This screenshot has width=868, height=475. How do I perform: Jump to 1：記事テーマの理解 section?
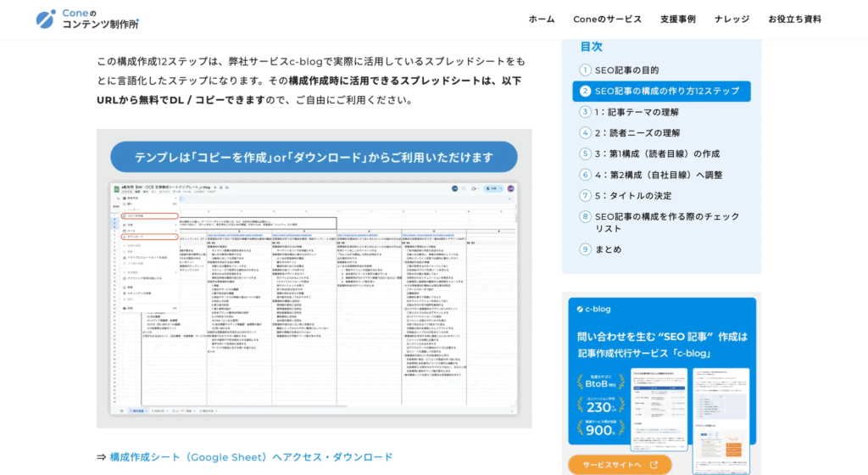pos(637,112)
